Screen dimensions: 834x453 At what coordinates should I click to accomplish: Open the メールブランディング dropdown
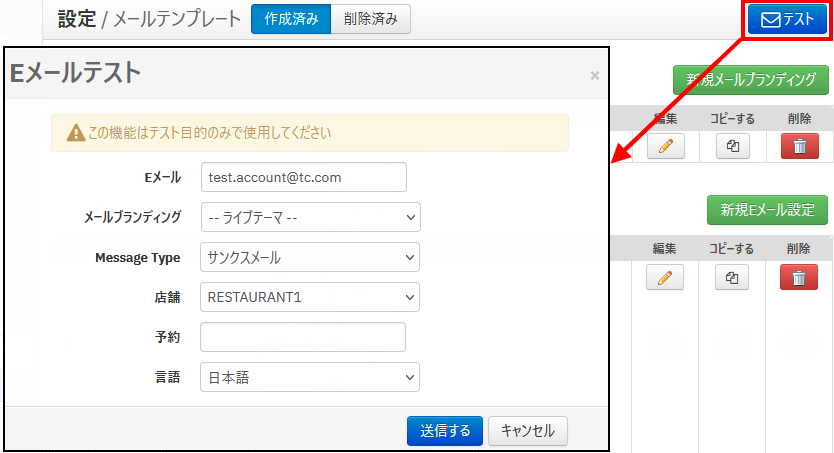tap(310, 217)
